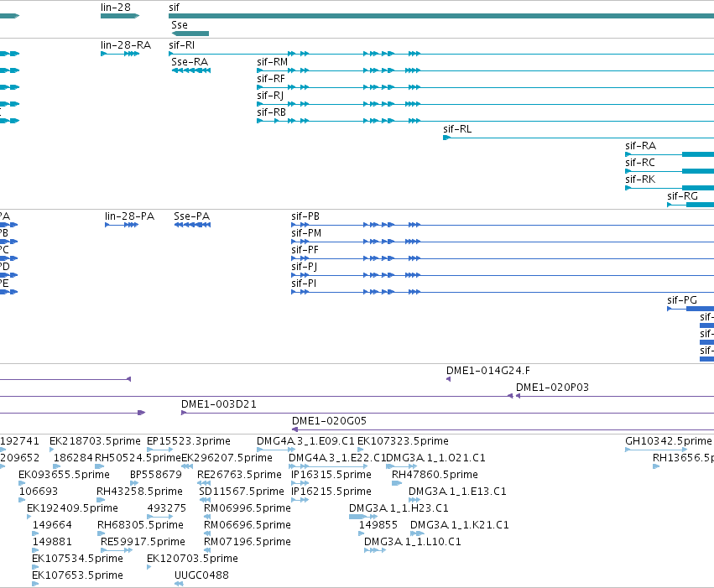This screenshot has width=714, height=588.
Task: Open the Sse gene label
Action: click(x=180, y=25)
